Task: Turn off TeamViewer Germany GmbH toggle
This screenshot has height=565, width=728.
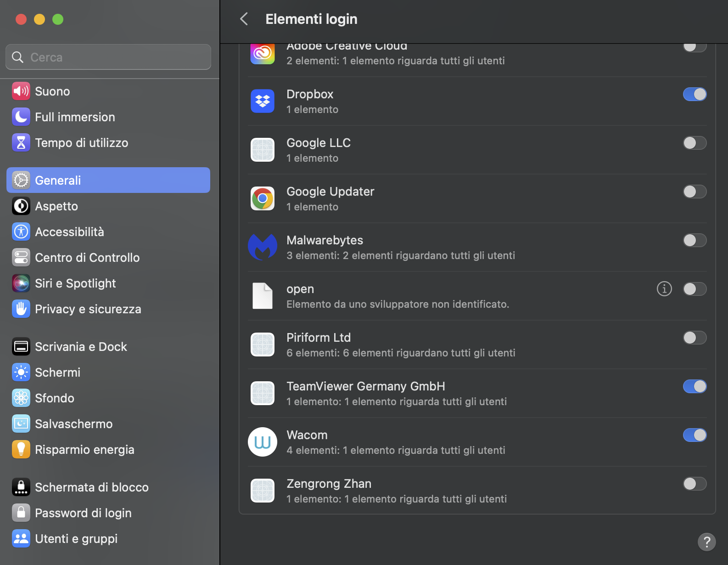Action: (x=695, y=386)
